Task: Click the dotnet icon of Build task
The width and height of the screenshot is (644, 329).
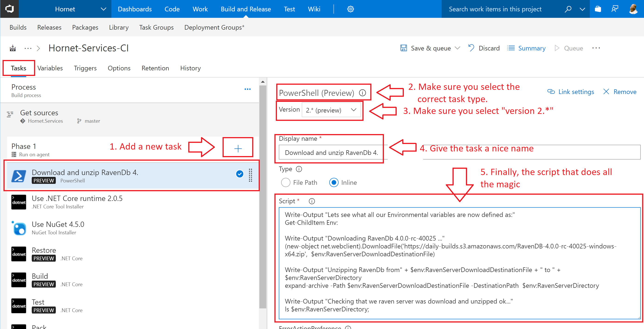Action: [19, 280]
